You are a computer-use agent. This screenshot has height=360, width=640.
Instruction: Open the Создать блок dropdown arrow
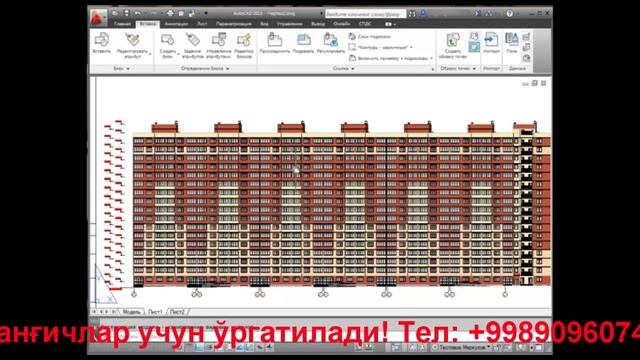[x=178, y=54]
